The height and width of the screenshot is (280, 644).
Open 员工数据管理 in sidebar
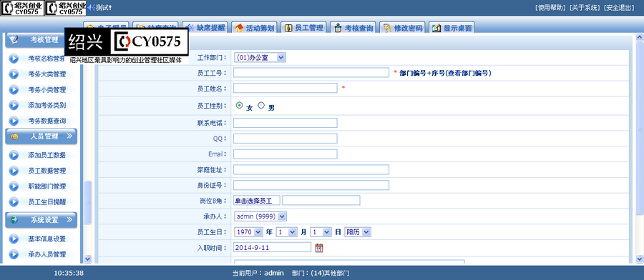coord(47,171)
